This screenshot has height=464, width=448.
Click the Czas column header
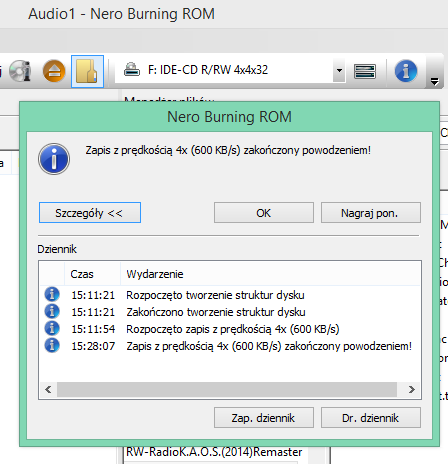[92, 274]
